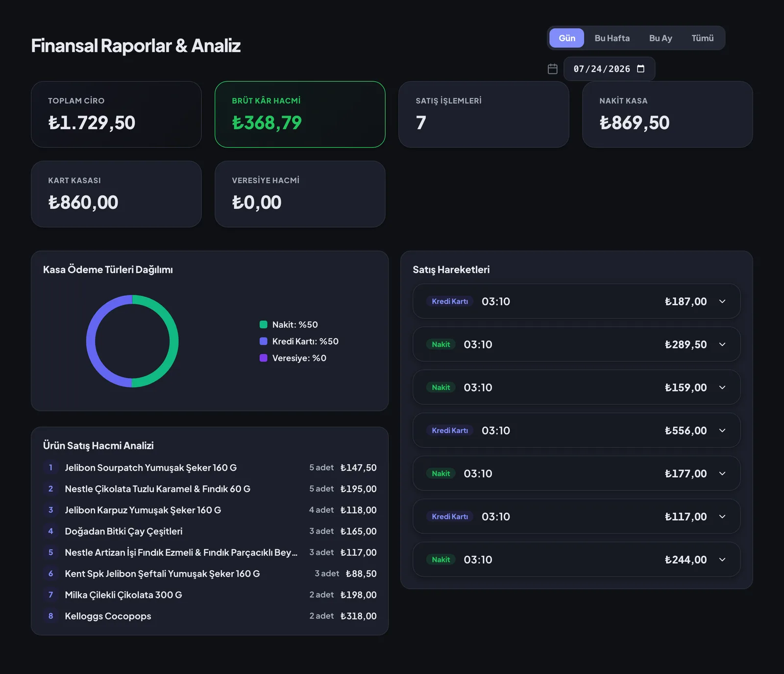Select Nestle Artizan İşi Fındık Ezmeli row
The height and width of the screenshot is (674, 784).
click(x=210, y=553)
